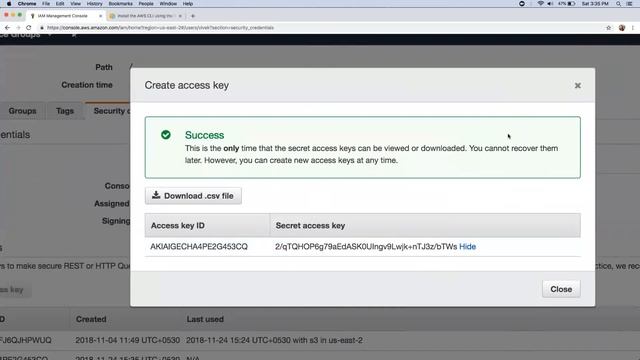Click the Wi-Fi status icon
The image size is (640, 360).
(540, 4)
